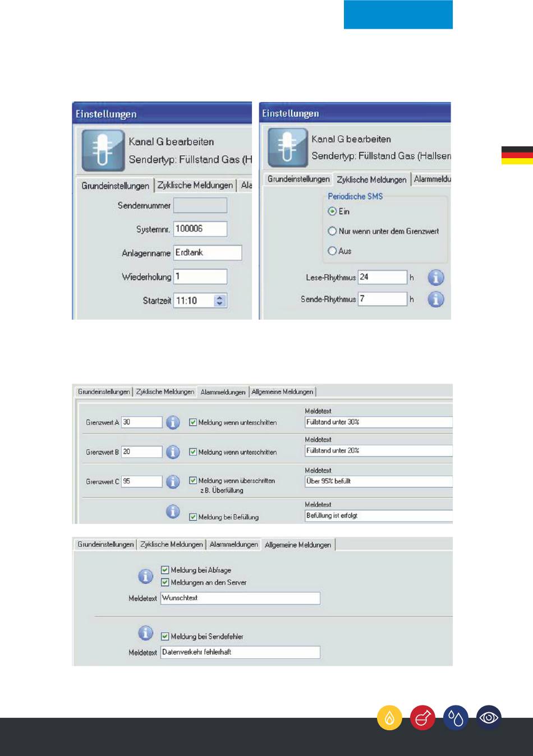Screen dimensions: 533x756
Task: Click the 'Periodische SMS' group label
Action: tap(355, 196)
